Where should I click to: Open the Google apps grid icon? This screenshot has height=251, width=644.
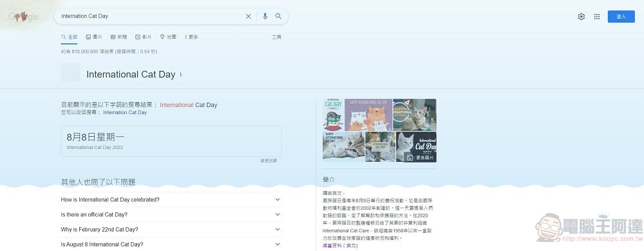(597, 17)
